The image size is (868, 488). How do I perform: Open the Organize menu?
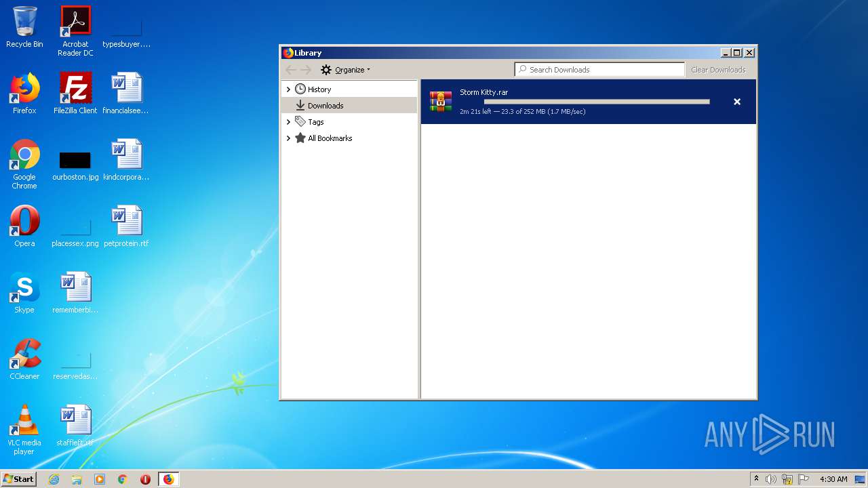click(345, 70)
